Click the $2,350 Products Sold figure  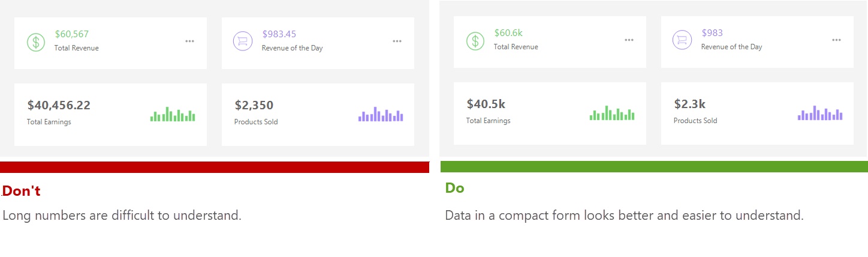click(x=254, y=106)
